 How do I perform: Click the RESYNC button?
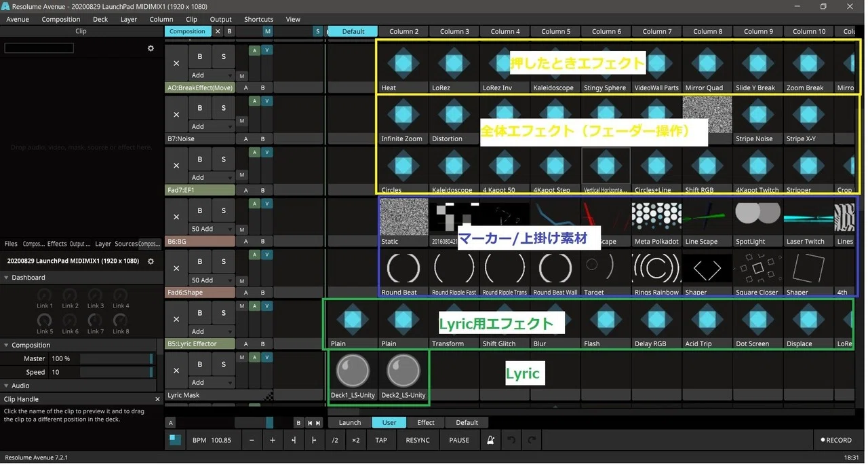point(418,440)
